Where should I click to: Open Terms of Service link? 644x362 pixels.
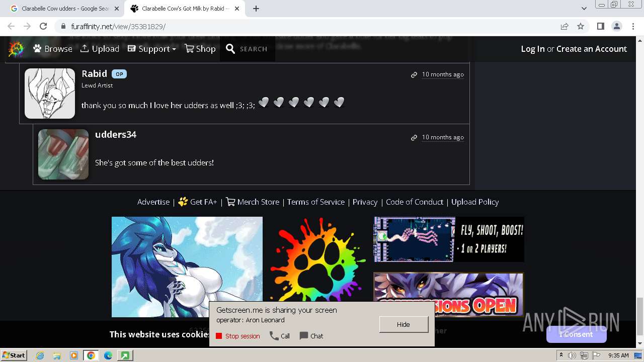click(316, 202)
